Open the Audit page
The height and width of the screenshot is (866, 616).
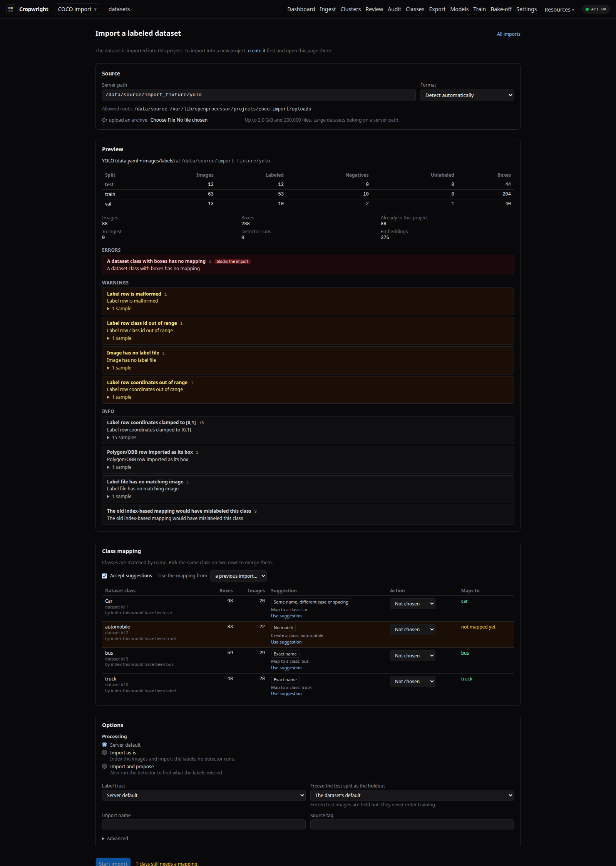pyautogui.click(x=394, y=9)
